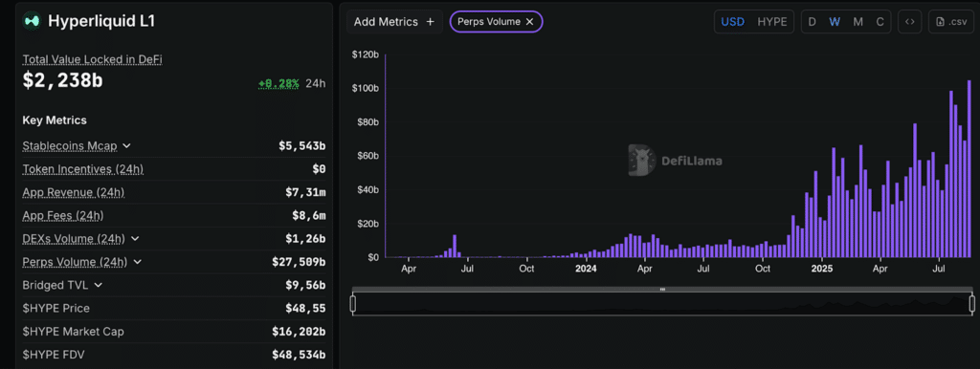
Task: Click the $HYPE FDV label
Action: pos(54,355)
